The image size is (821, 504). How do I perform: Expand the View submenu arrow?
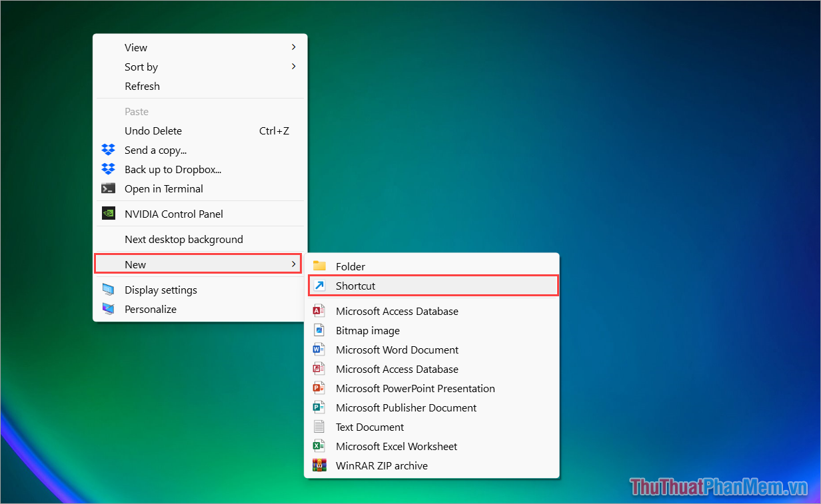[x=293, y=47]
